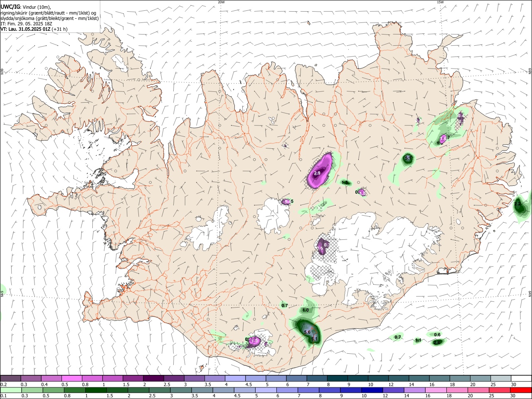Viewport: 532px width, 399px height.
Task: Pick the deep blue 10–12 lower legend swatch
Action: pyautogui.click(x=372, y=390)
